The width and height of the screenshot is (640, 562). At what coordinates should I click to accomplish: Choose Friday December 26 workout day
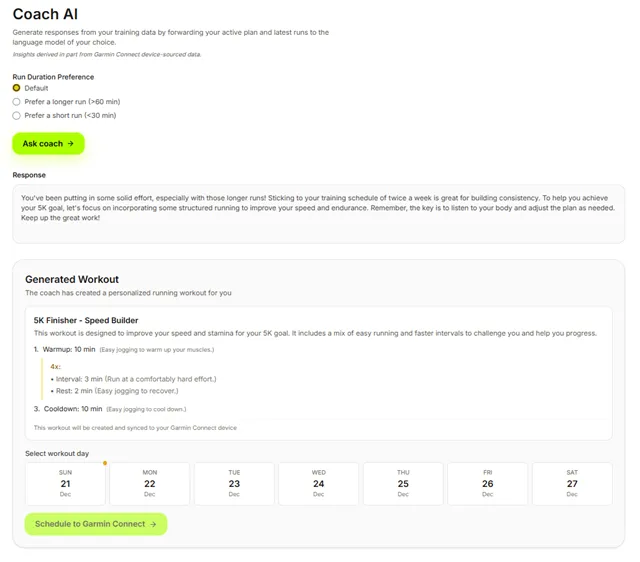[x=487, y=483]
